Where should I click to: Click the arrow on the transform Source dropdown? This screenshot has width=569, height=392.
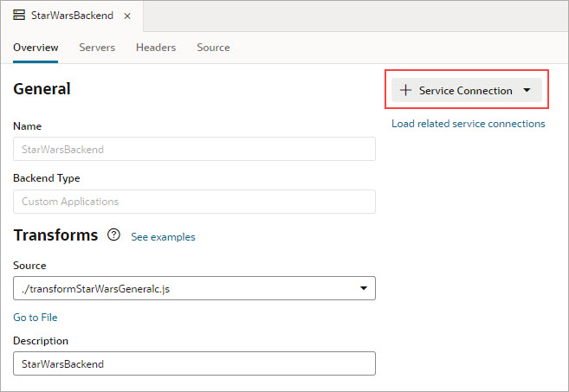[363, 288]
